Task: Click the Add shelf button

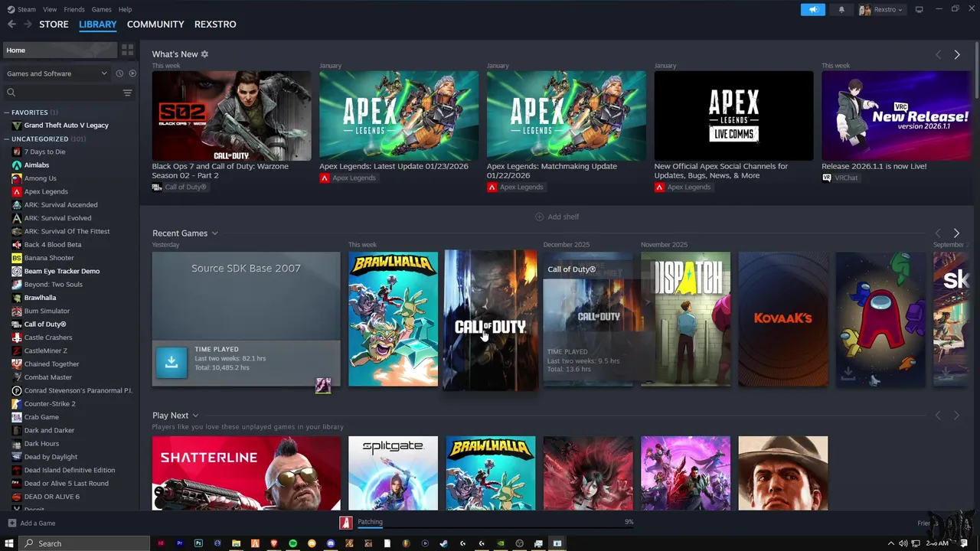Action: tap(557, 217)
